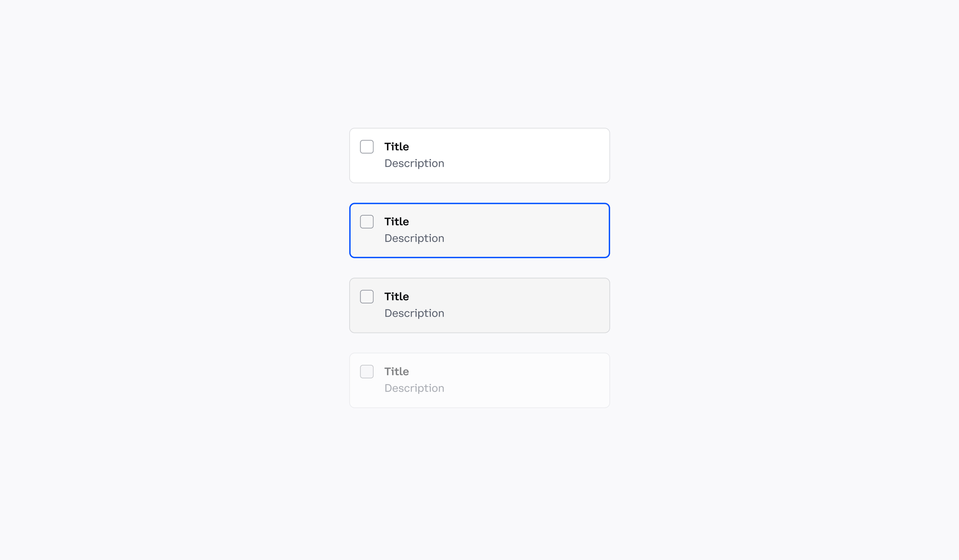The width and height of the screenshot is (959, 560).
Task: Click the faded checkbox in the disabled card
Action: [x=367, y=372]
